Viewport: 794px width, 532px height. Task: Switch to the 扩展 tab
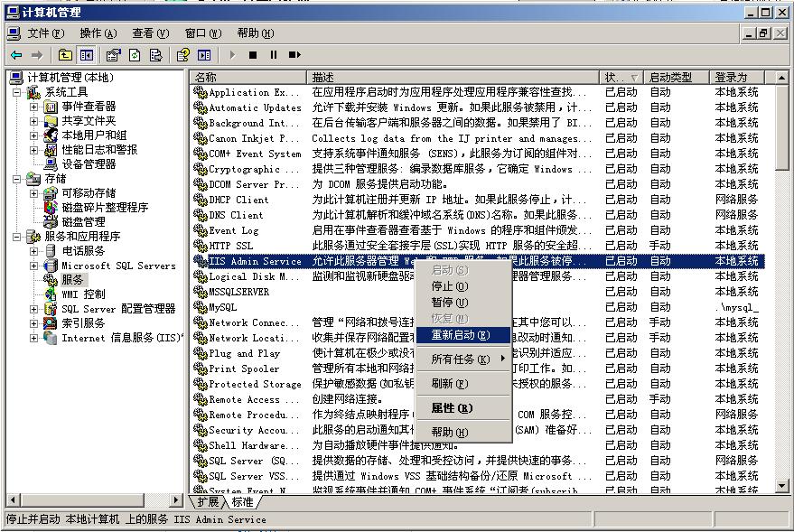[x=208, y=501]
